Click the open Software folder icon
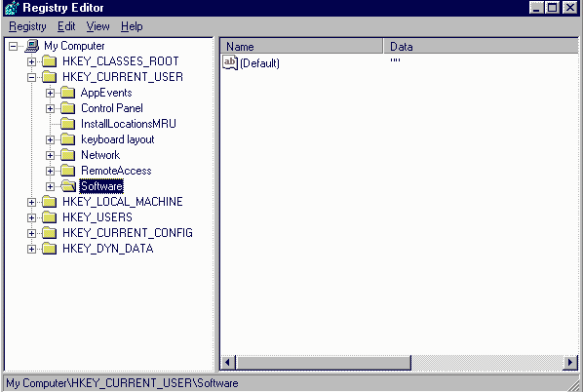The width and height of the screenshot is (583, 392). pos(68,186)
